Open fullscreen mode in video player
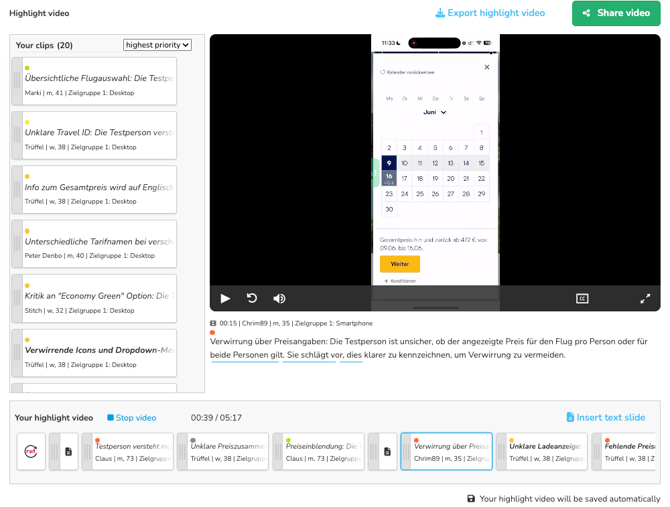This screenshot has width=670, height=507. [645, 298]
